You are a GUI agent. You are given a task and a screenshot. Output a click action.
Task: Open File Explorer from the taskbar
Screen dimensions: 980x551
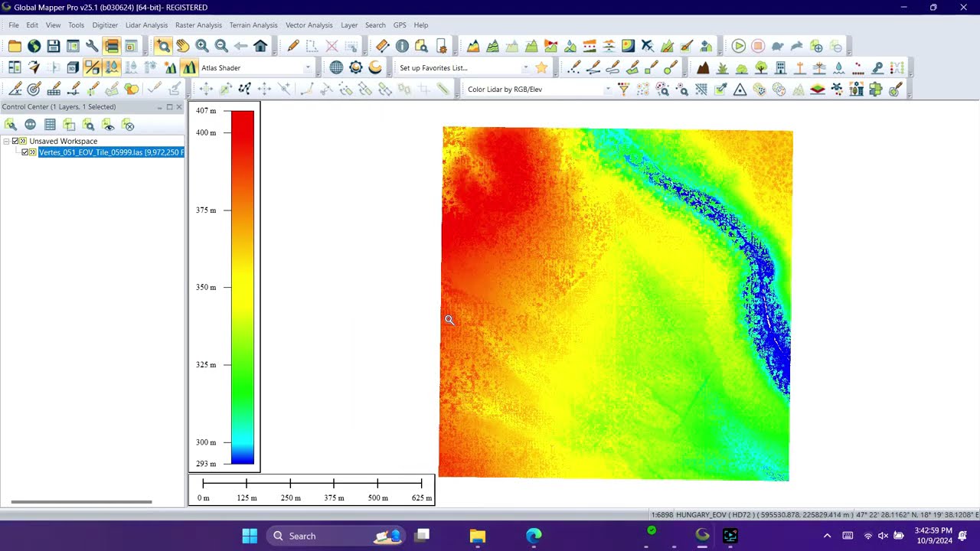(477, 536)
